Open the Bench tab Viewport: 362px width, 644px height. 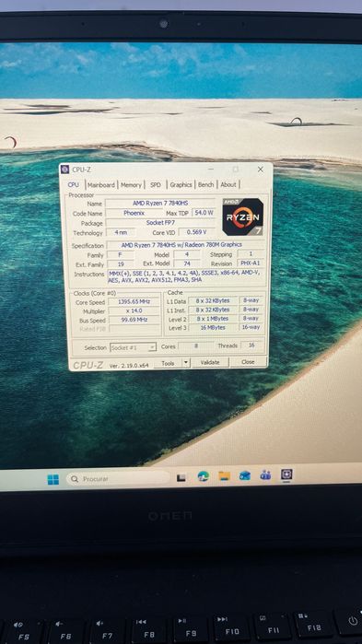coord(206,185)
